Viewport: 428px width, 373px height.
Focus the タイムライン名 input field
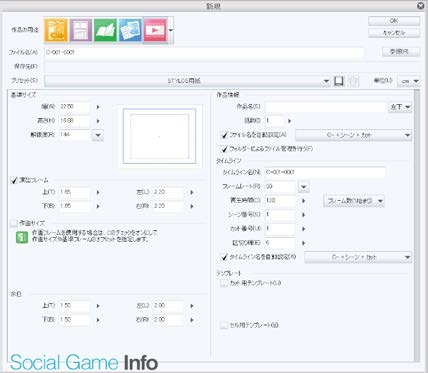point(325,172)
